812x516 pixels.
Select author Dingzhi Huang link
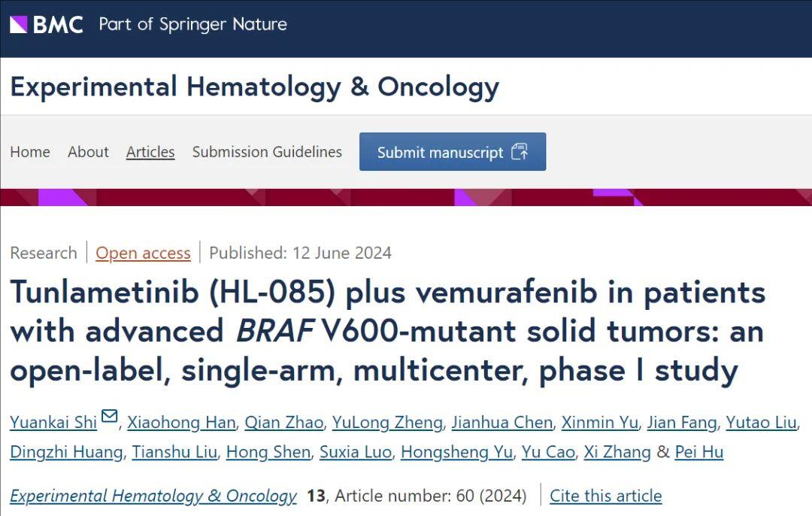coord(66,452)
